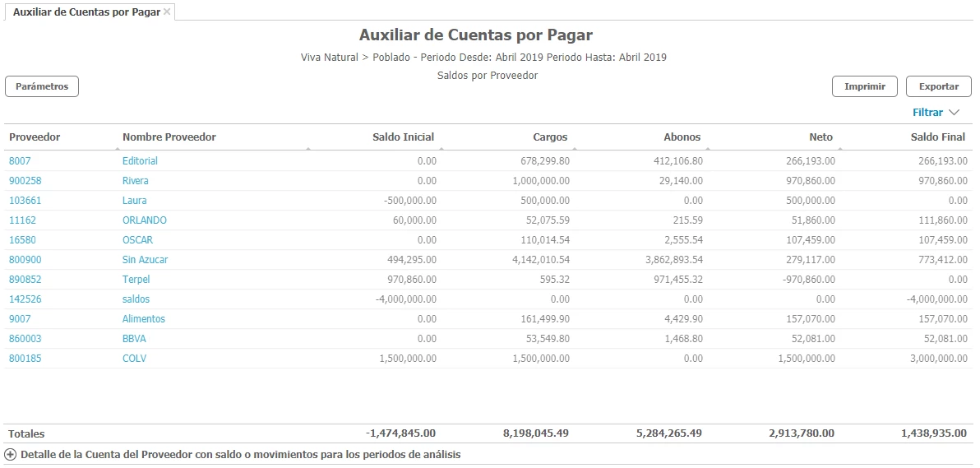This screenshot has width=980, height=468.
Task: Open the BBVA provider link
Action: (x=134, y=339)
